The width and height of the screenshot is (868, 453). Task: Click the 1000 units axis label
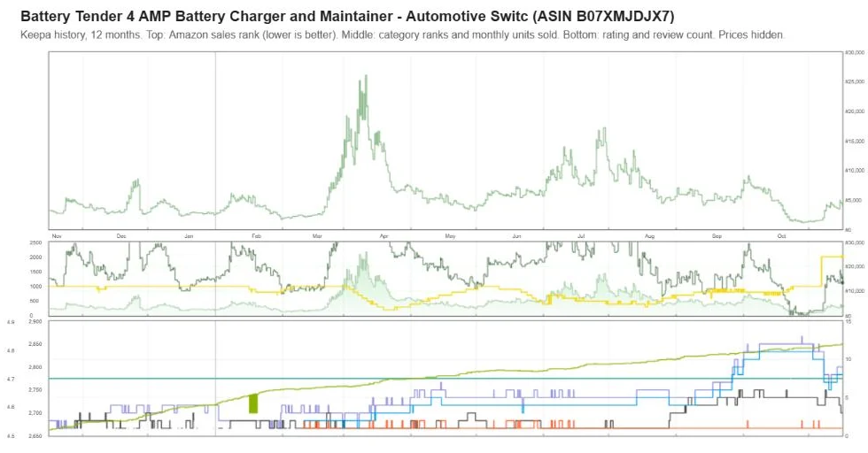(36, 287)
